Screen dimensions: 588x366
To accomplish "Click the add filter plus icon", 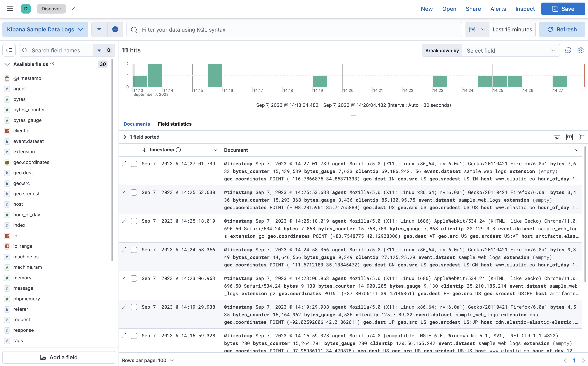I will coord(115,29).
